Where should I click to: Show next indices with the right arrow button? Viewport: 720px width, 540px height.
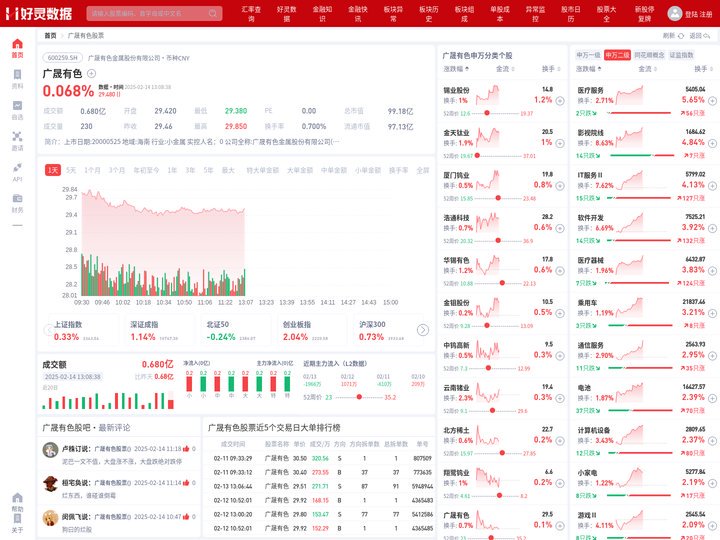423,330
